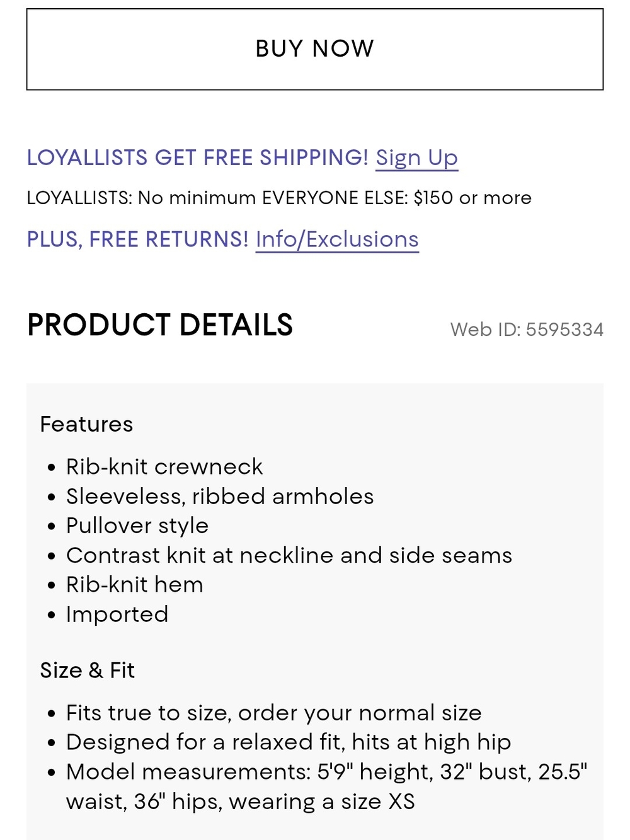Select the LOYALLISTS GET FREE SHIPPING text

tap(197, 158)
